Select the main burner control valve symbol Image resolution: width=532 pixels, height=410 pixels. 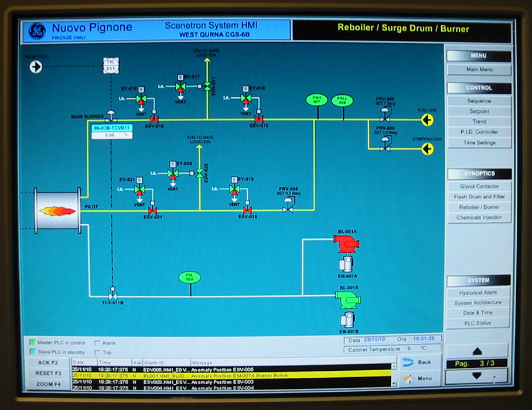[x=111, y=115]
